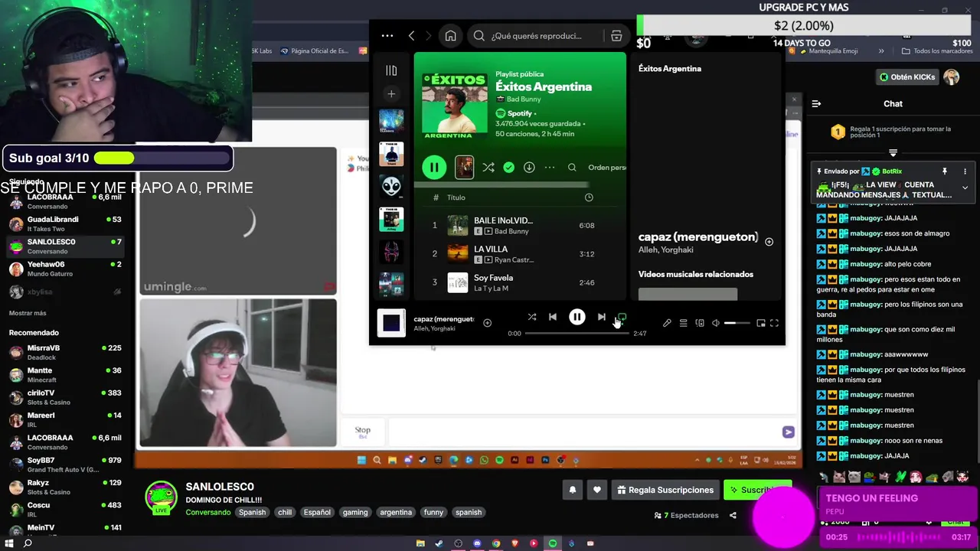
Task: Create new playlist with plus button
Action: pos(391,93)
